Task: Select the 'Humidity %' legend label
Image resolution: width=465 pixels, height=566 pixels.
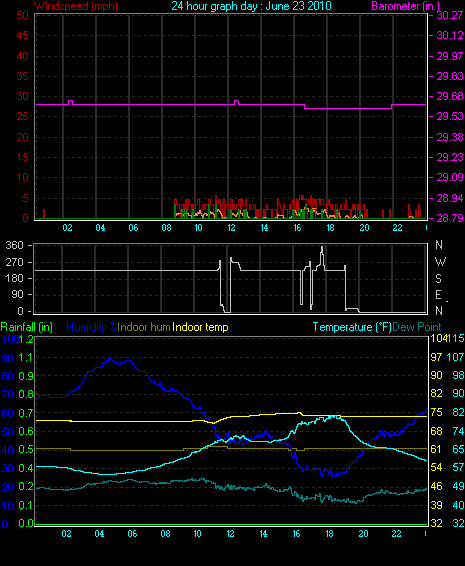Action: click(92, 327)
